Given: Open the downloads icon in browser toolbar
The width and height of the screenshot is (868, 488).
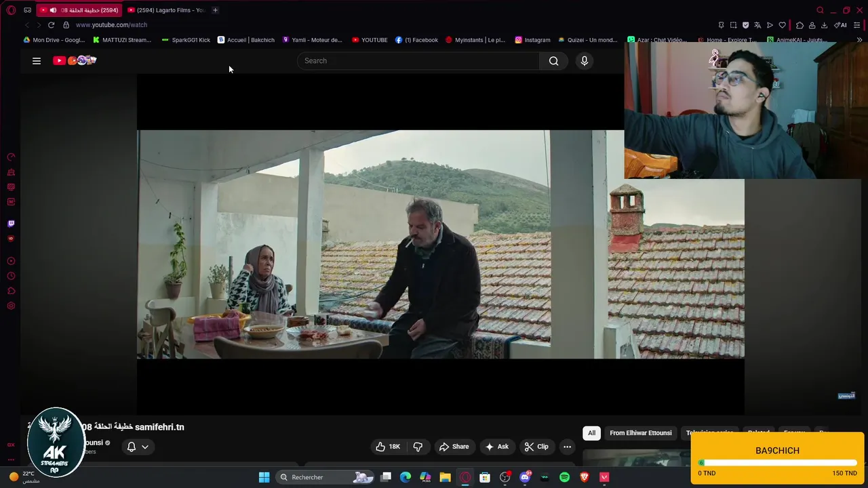Looking at the screenshot, I should point(824,25).
